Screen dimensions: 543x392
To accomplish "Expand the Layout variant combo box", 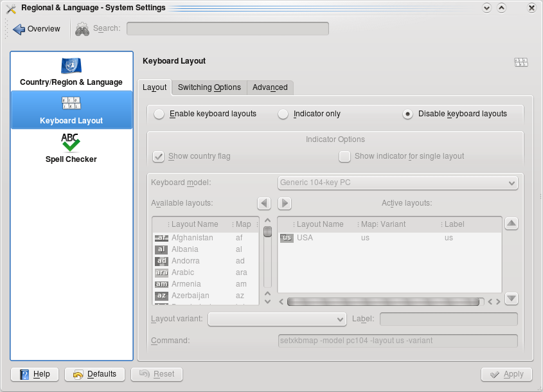I will [277, 319].
